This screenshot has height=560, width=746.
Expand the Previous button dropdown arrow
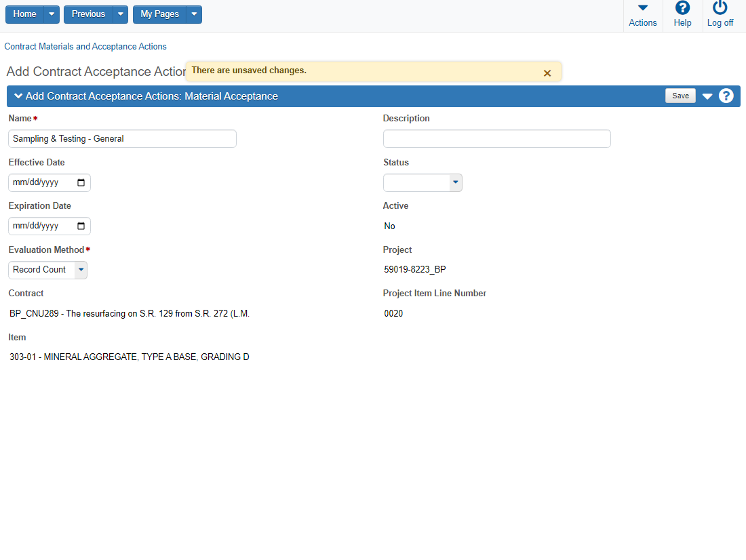click(120, 14)
